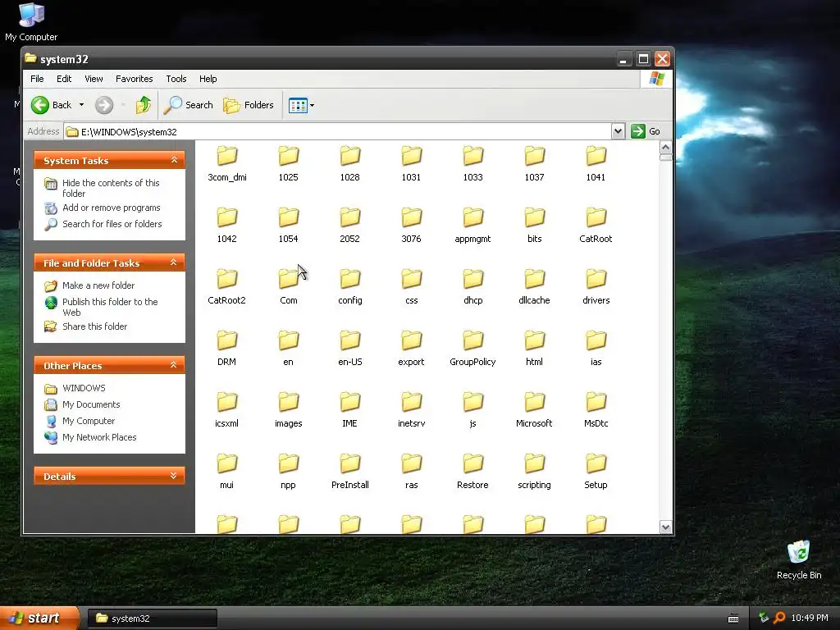This screenshot has height=630, width=840.
Task: Select the dllcache folder
Action: point(534,286)
